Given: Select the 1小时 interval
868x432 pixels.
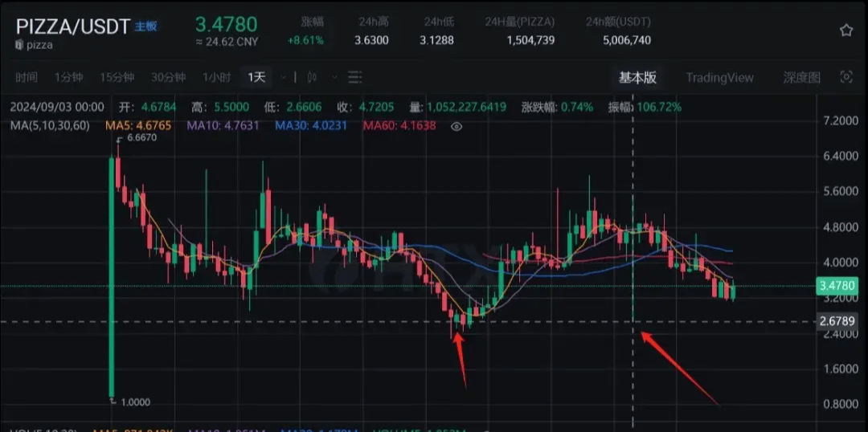Looking at the screenshot, I should tap(216, 77).
